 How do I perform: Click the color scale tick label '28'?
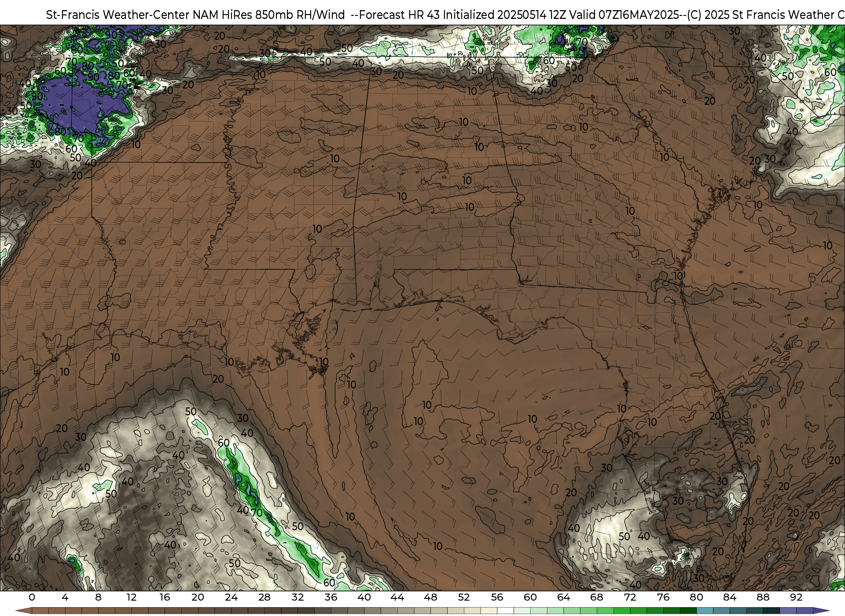point(265,597)
